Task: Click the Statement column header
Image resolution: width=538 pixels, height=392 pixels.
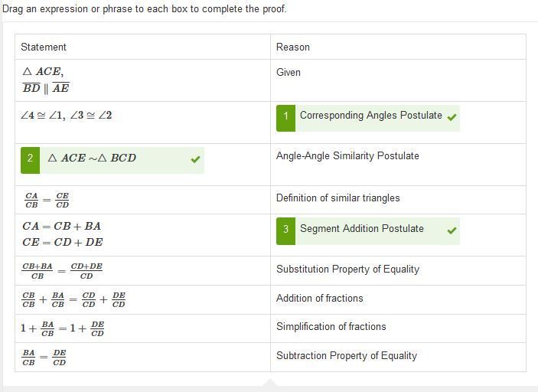Action: point(44,47)
